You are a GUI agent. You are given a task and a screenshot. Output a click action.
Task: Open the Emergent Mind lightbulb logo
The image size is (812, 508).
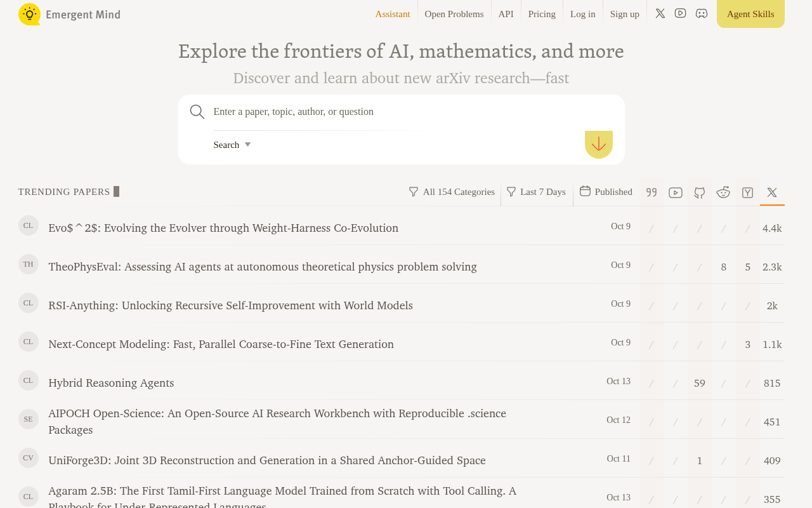pos(29,14)
